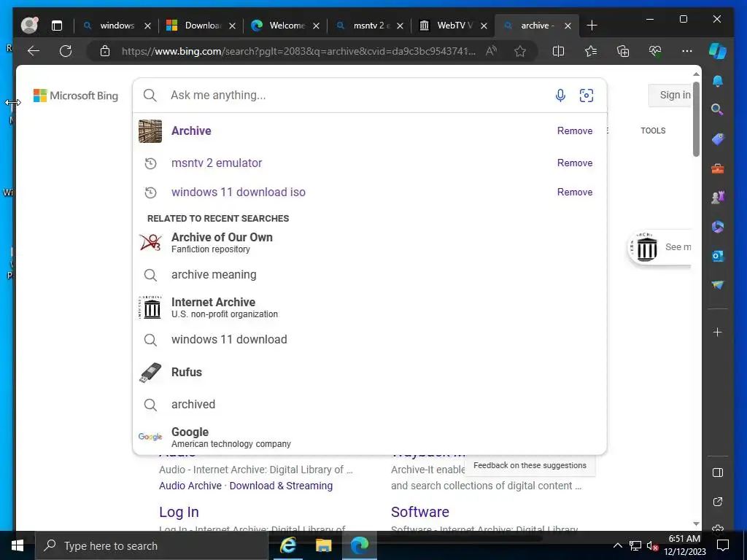Add this page to favorites star
Viewport: 747px width, 560px height.
tap(520, 51)
